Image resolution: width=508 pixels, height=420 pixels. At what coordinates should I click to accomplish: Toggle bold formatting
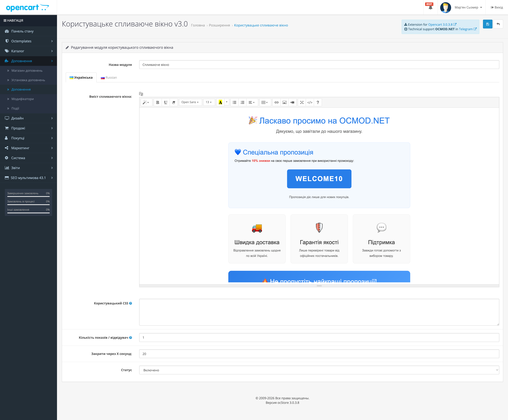click(x=158, y=102)
